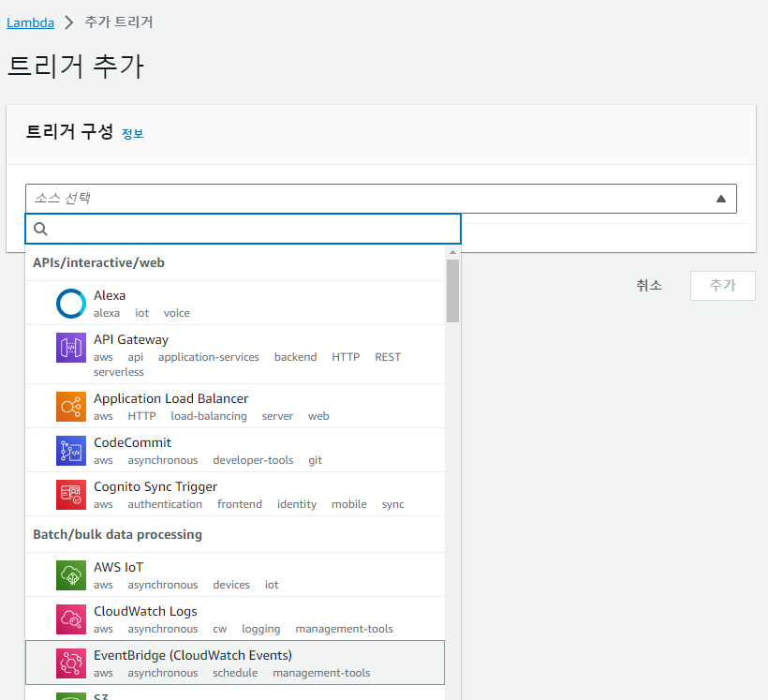Click the 취소 cancel button

[x=649, y=285]
